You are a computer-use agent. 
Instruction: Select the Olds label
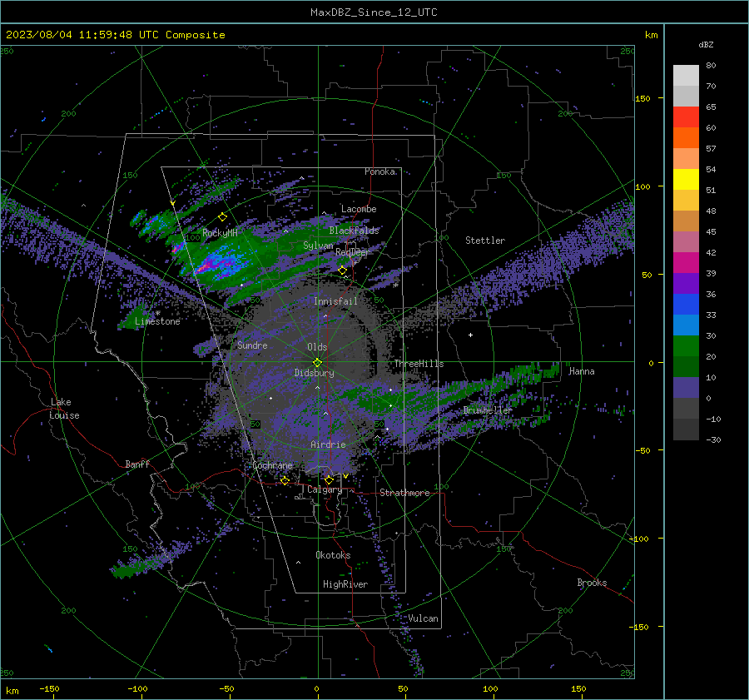click(317, 347)
